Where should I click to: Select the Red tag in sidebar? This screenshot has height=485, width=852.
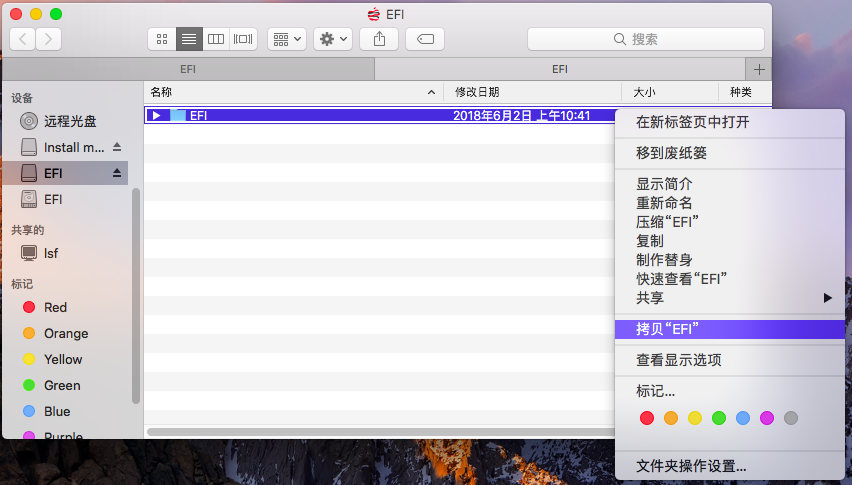coord(65,307)
